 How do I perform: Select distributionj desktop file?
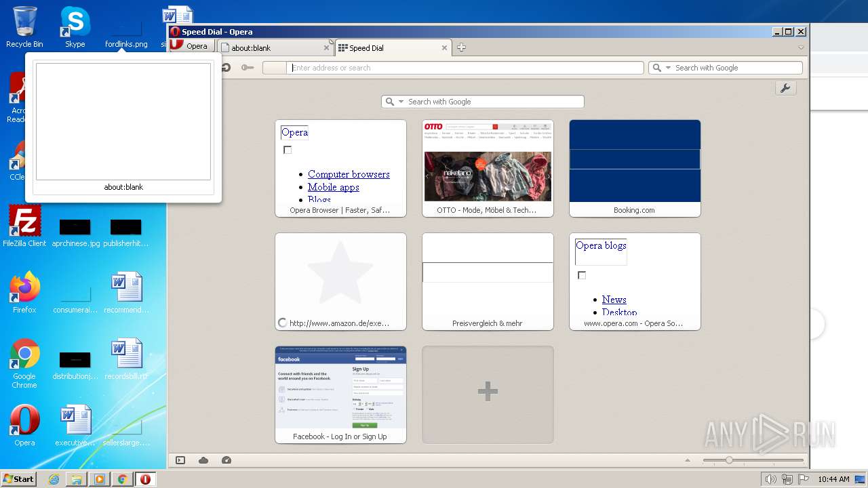76,366
